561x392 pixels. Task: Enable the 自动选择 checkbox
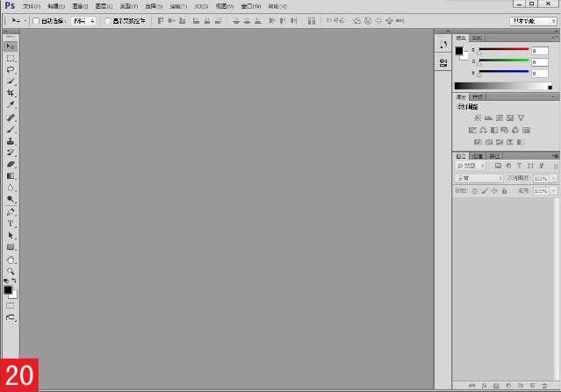(36, 21)
